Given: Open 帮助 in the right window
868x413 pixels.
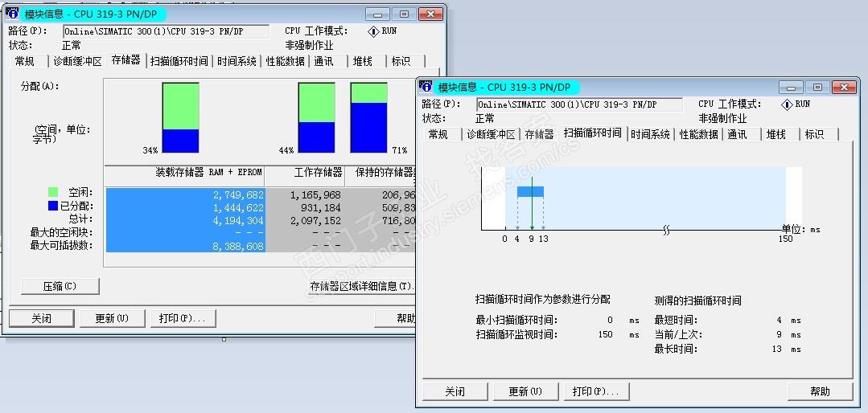Looking at the screenshot, I should 821,391.
